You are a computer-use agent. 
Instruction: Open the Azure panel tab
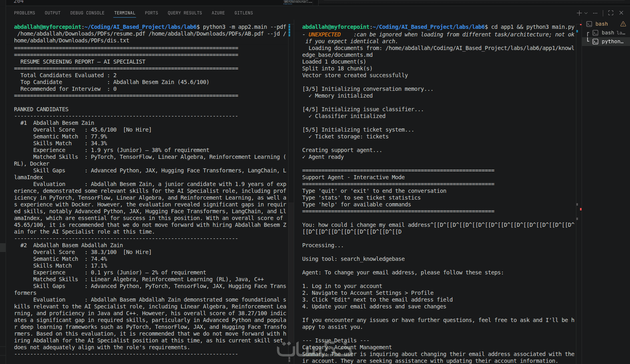(218, 13)
